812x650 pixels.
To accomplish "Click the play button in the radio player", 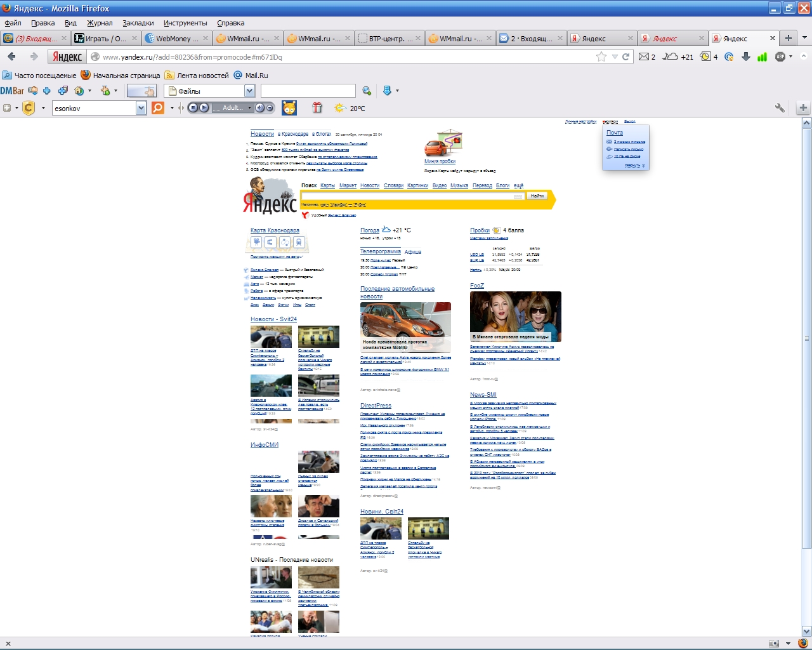I will (x=204, y=108).
